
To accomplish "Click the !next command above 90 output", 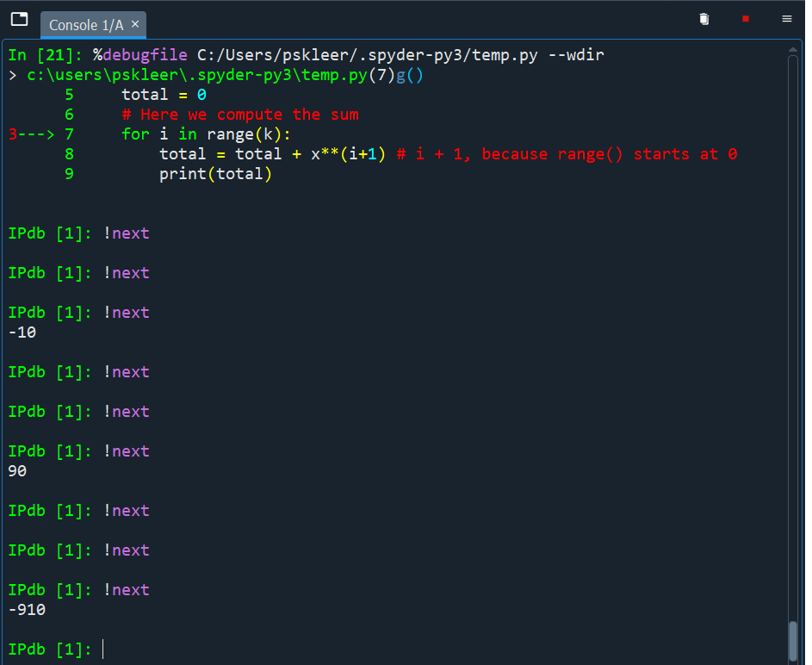I will [127, 451].
